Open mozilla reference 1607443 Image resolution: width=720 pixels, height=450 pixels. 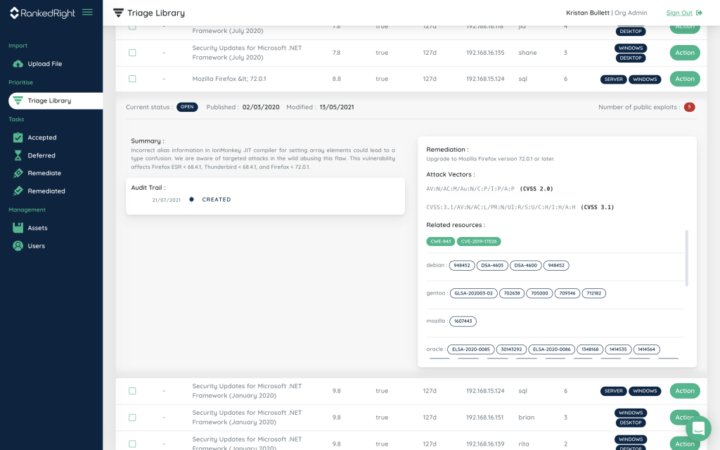click(463, 321)
